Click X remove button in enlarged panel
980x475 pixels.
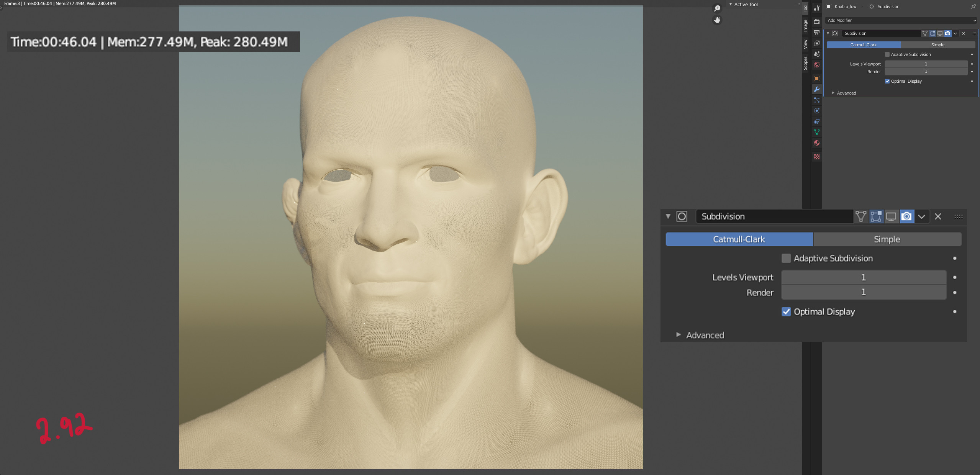(938, 216)
